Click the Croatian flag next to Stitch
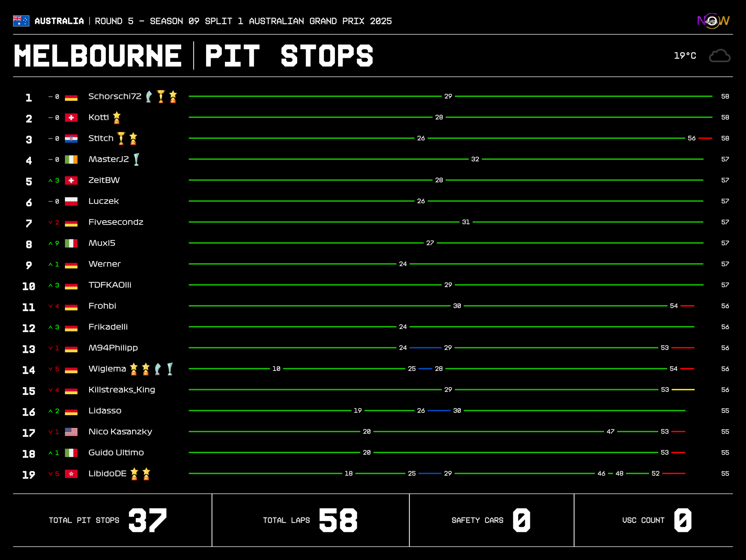Viewport: 746px width, 560px height. click(71, 138)
